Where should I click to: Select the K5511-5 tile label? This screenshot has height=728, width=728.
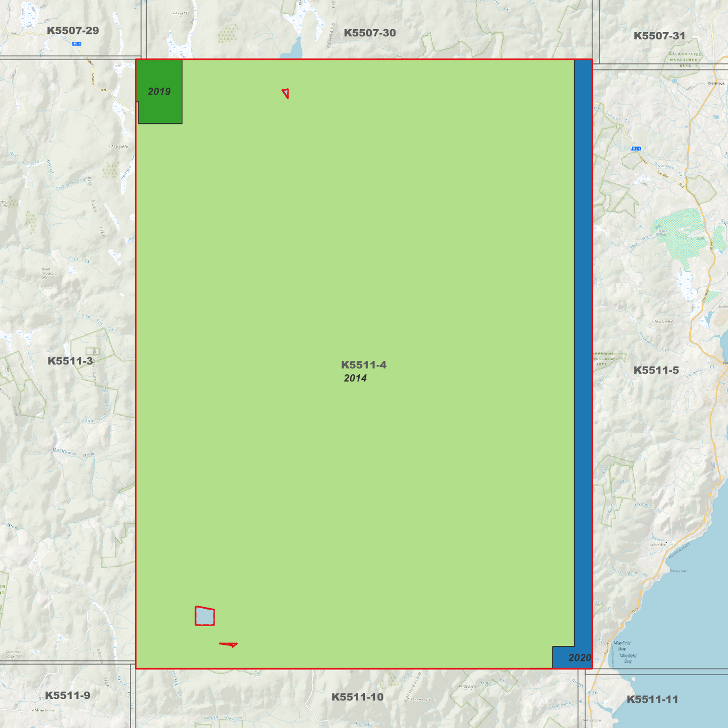tap(656, 370)
